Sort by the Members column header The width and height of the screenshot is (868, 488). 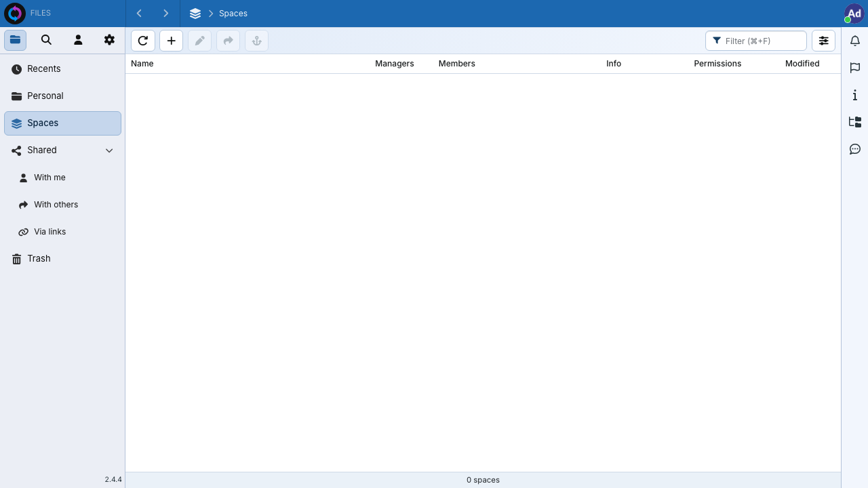point(457,64)
